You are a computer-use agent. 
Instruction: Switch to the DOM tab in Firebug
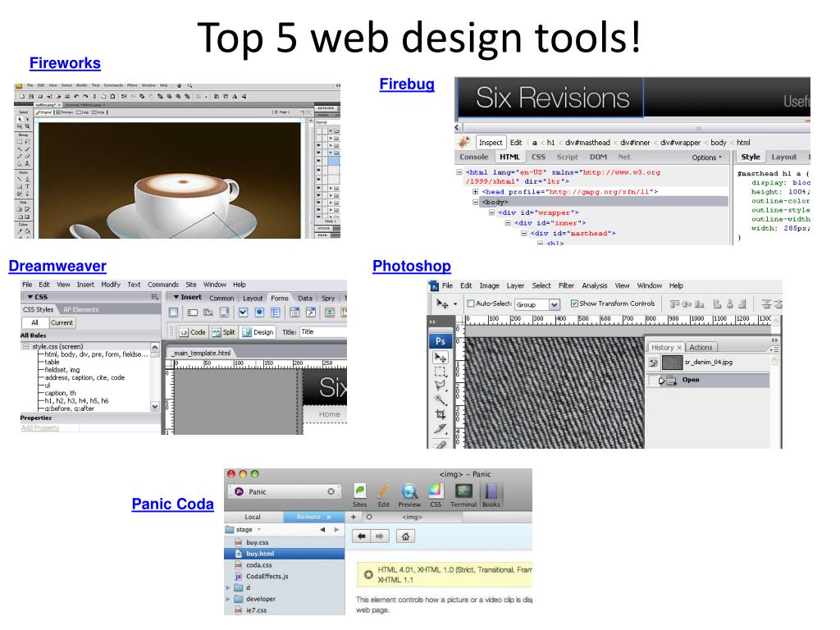pos(598,157)
